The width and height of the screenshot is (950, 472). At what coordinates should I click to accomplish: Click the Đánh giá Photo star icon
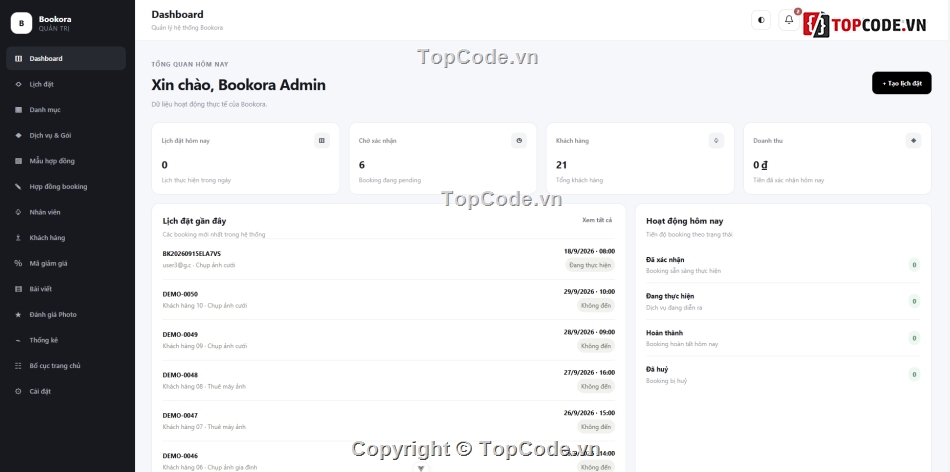coord(18,314)
